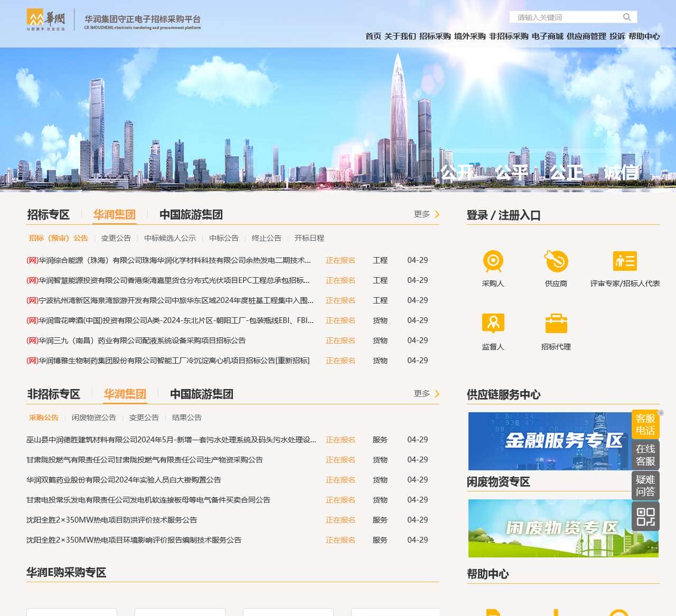Click the 供应商 login icon
The image size is (676, 616).
556,261
